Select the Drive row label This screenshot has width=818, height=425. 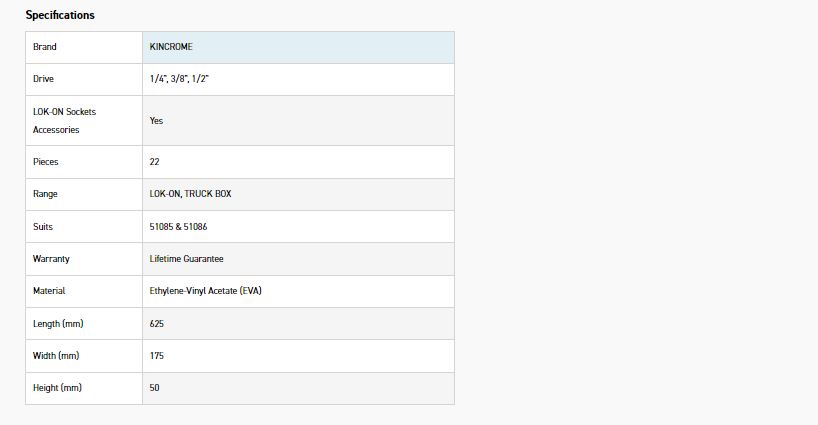click(44, 78)
